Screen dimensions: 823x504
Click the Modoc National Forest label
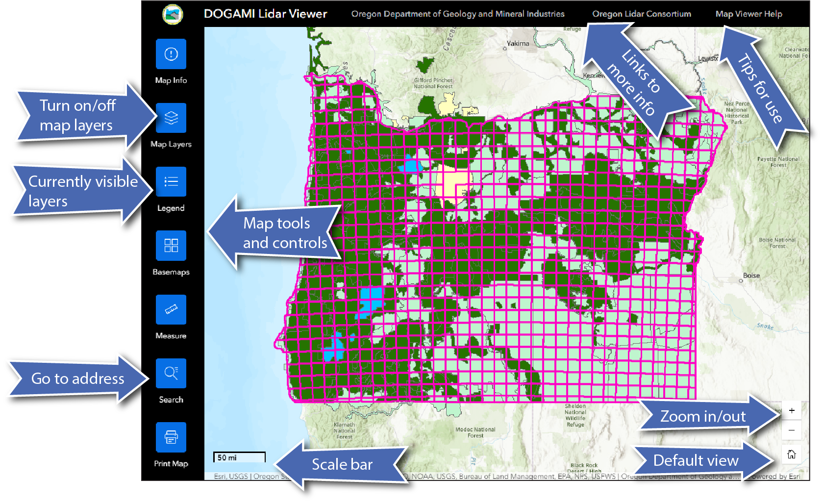[475, 432]
